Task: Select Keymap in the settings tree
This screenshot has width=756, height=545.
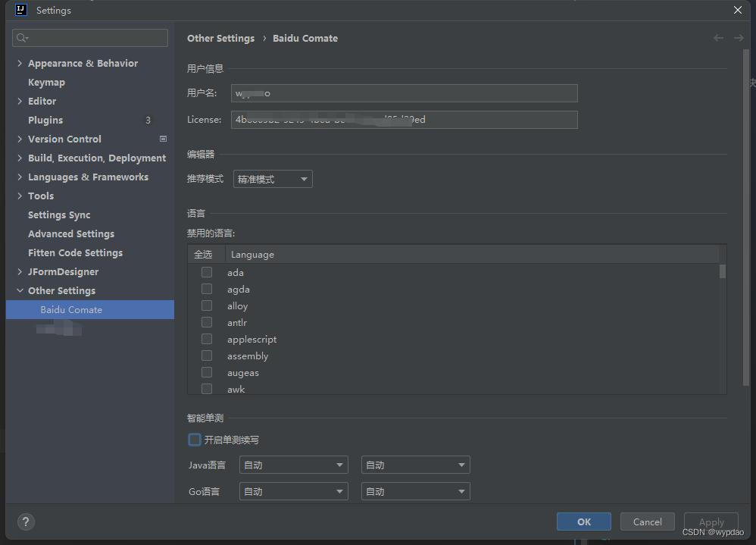Action: [46, 83]
